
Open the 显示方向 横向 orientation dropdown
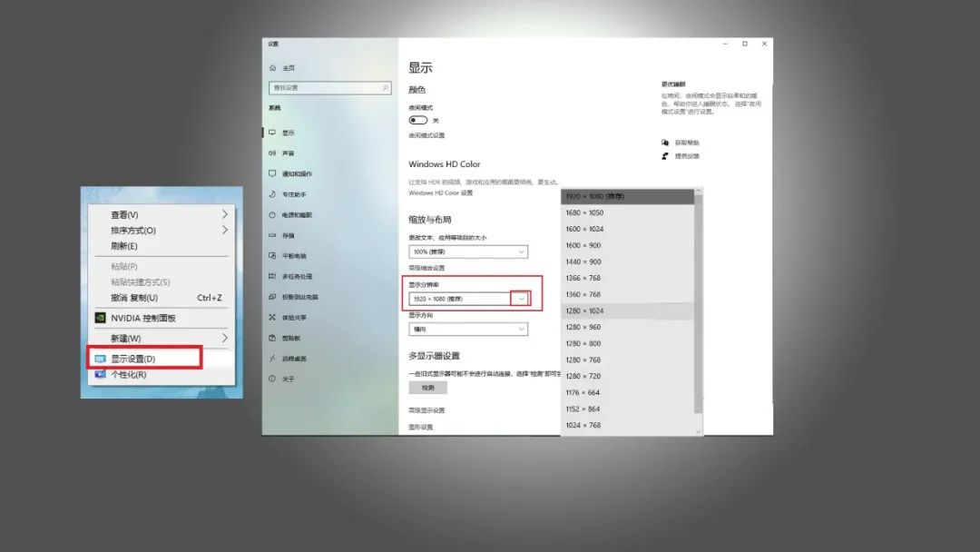pyautogui.click(x=468, y=329)
